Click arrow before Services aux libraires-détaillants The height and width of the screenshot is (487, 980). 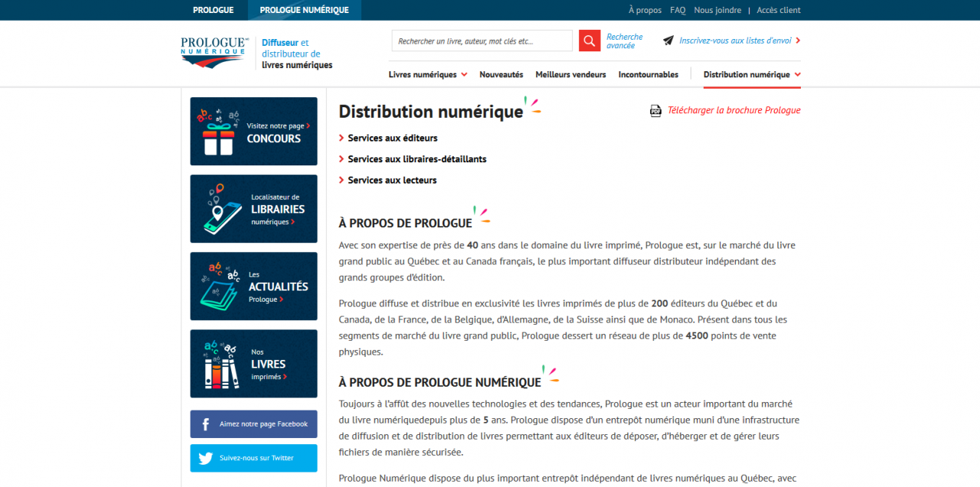tap(341, 159)
